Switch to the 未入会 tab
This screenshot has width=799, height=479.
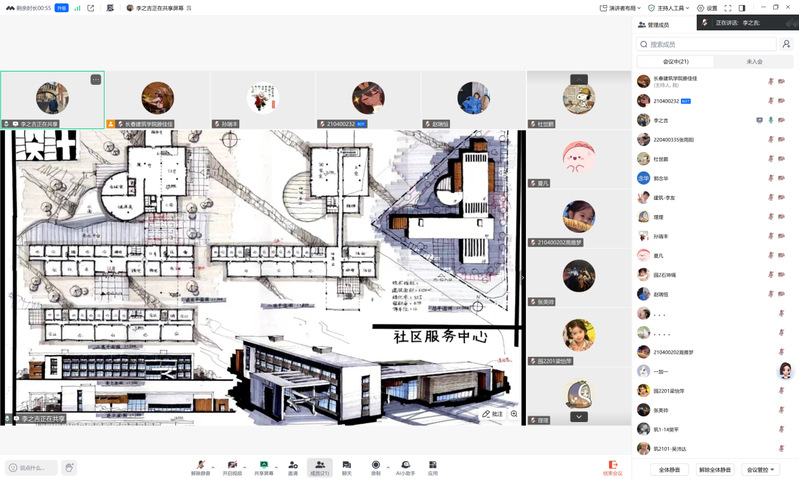click(754, 61)
